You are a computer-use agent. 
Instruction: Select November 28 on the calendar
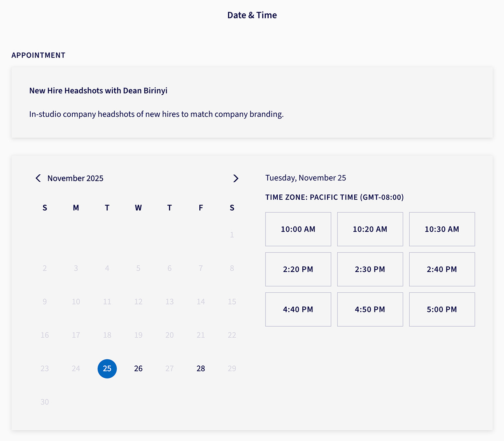(201, 368)
